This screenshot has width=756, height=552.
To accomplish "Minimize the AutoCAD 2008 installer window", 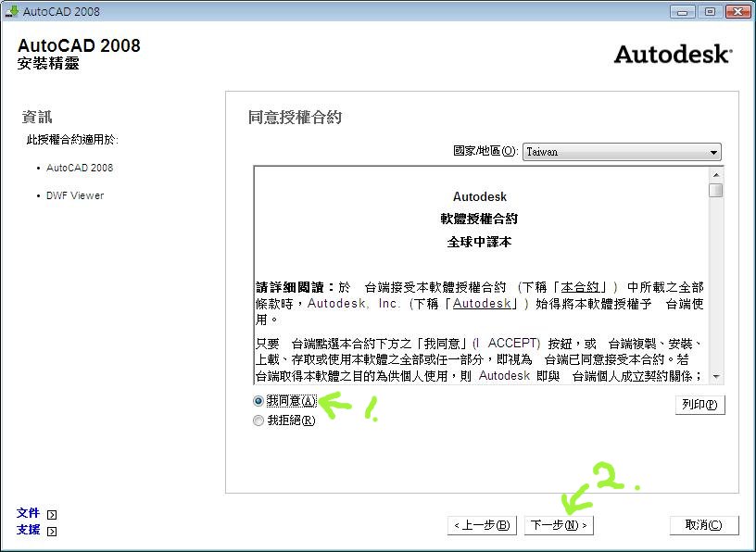I will tap(682, 11).
